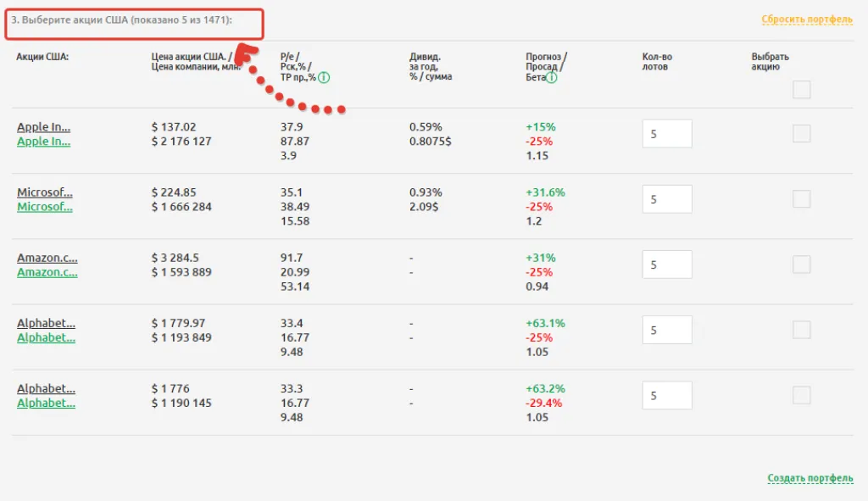868x501 pixels.
Task: Tick checkbox for Alphabet priced $1 776
Action: [x=801, y=395]
